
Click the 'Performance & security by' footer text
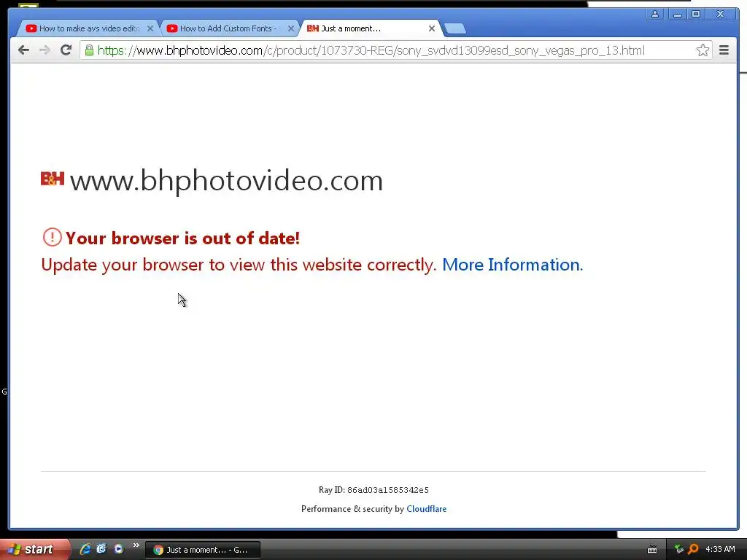(x=352, y=508)
